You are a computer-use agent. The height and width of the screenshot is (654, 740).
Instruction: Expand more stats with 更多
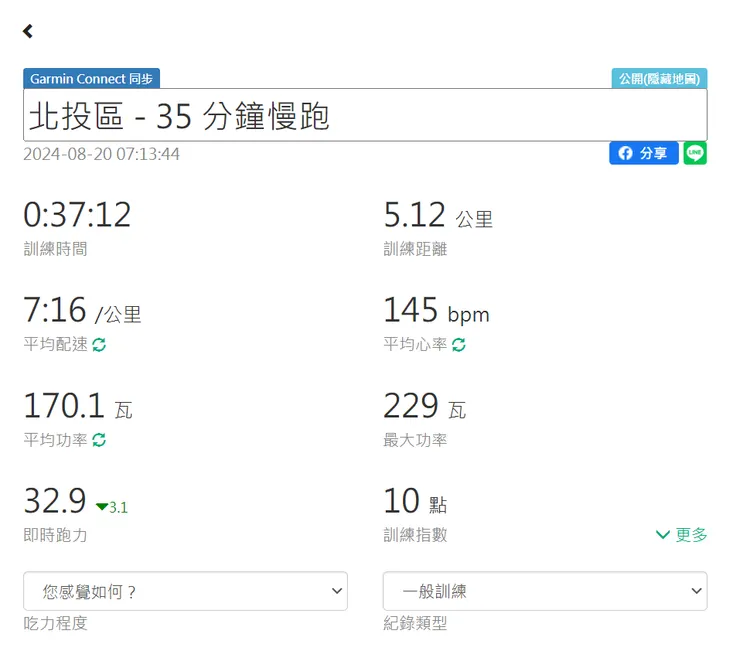(682, 535)
